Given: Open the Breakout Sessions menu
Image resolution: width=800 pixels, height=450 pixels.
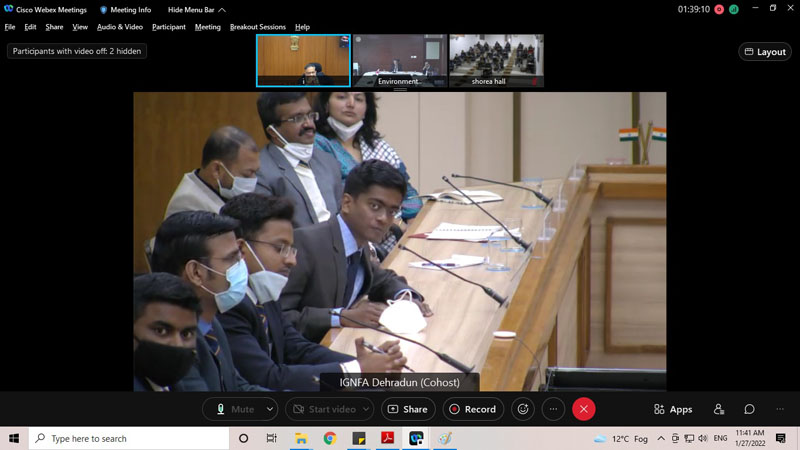Looking at the screenshot, I should point(257,27).
